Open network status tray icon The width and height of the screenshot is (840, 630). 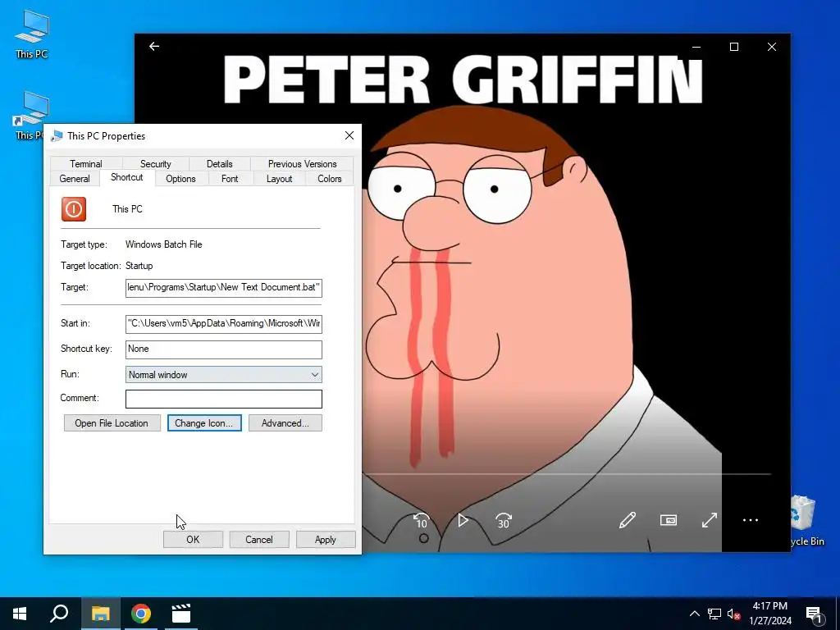[714, 614]
